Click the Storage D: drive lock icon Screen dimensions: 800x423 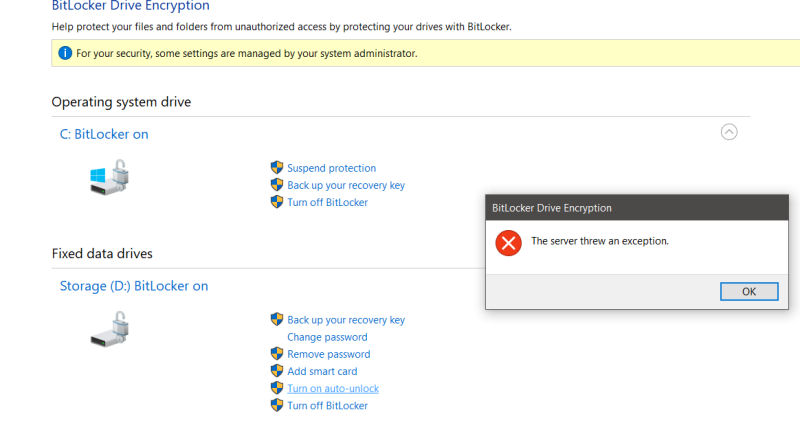click(x=109, y=330)
